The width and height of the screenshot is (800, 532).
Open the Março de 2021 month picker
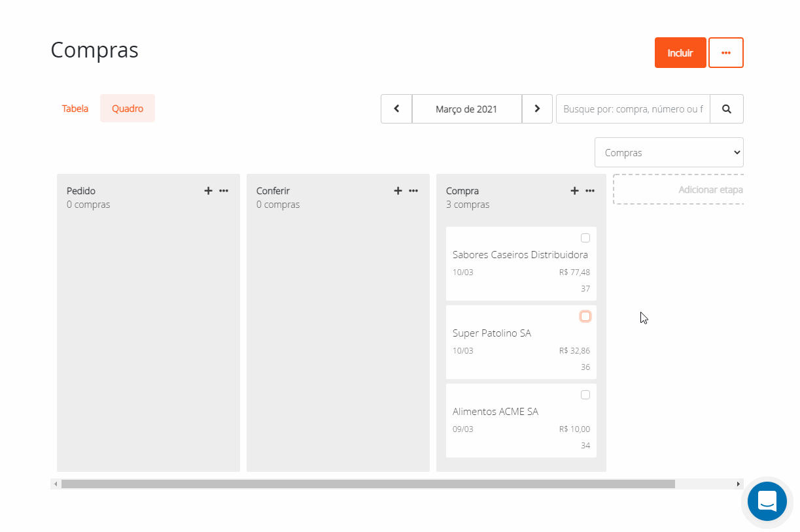tap(466, 109)
